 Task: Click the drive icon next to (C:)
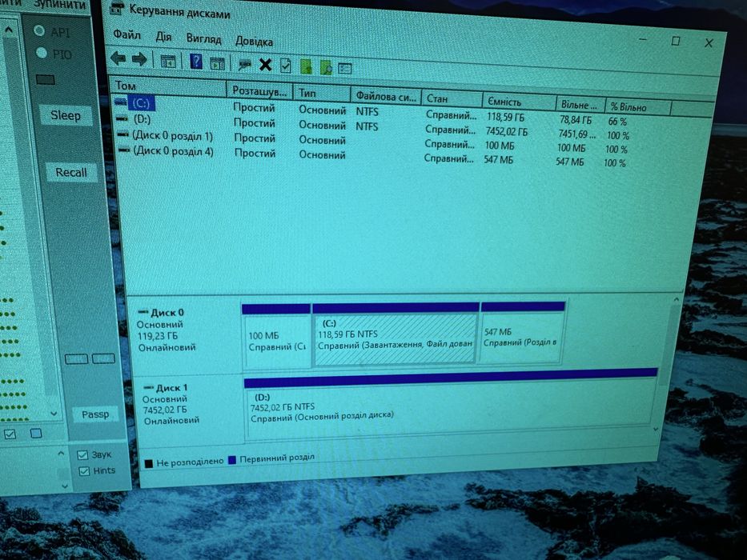click(121, 102)
